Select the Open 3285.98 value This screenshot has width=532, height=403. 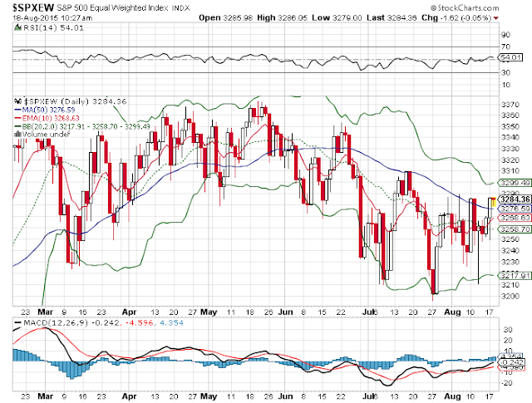(225, 17)
